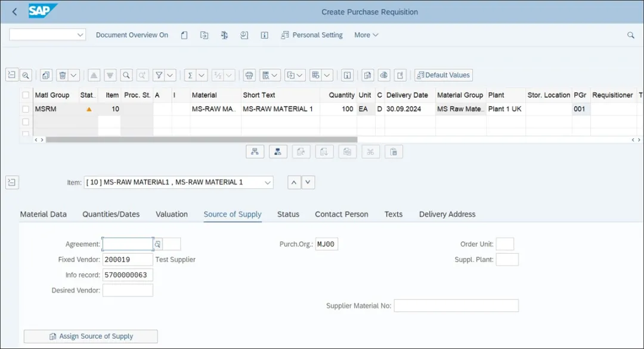
Task: Click the Check scales icon
Action: [224, 35]
